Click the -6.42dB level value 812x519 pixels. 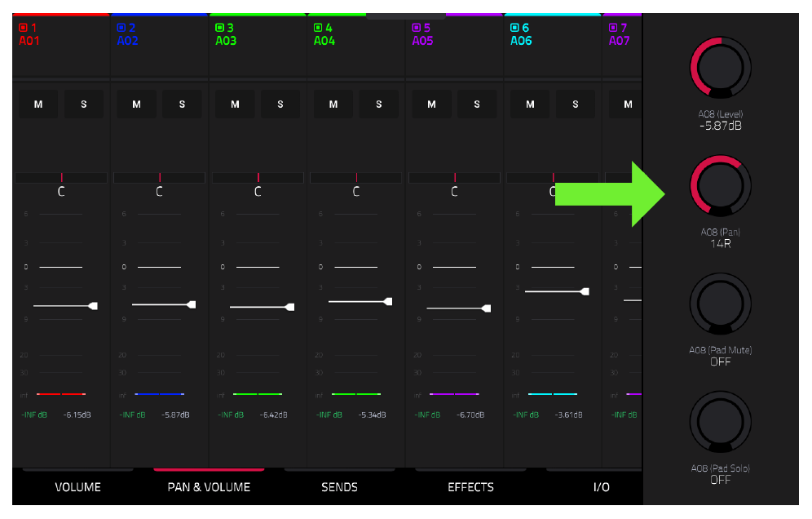(273, 415)
